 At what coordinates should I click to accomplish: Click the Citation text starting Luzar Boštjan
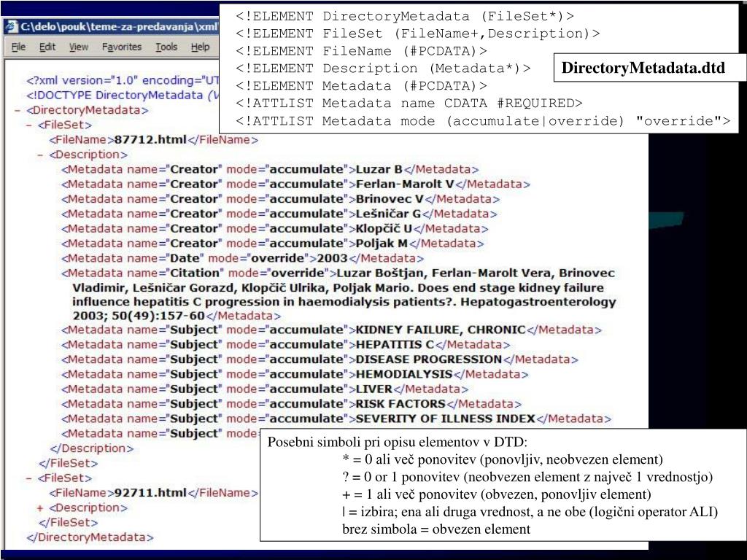pos(344,295)
